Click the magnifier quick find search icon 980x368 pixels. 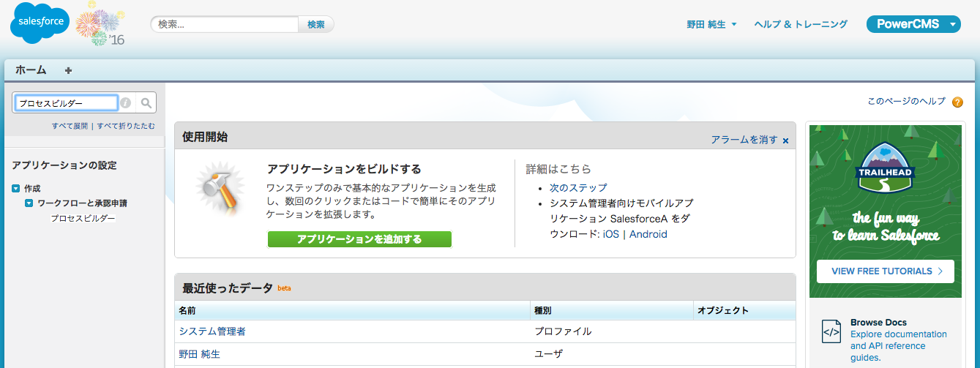point(146,103)
